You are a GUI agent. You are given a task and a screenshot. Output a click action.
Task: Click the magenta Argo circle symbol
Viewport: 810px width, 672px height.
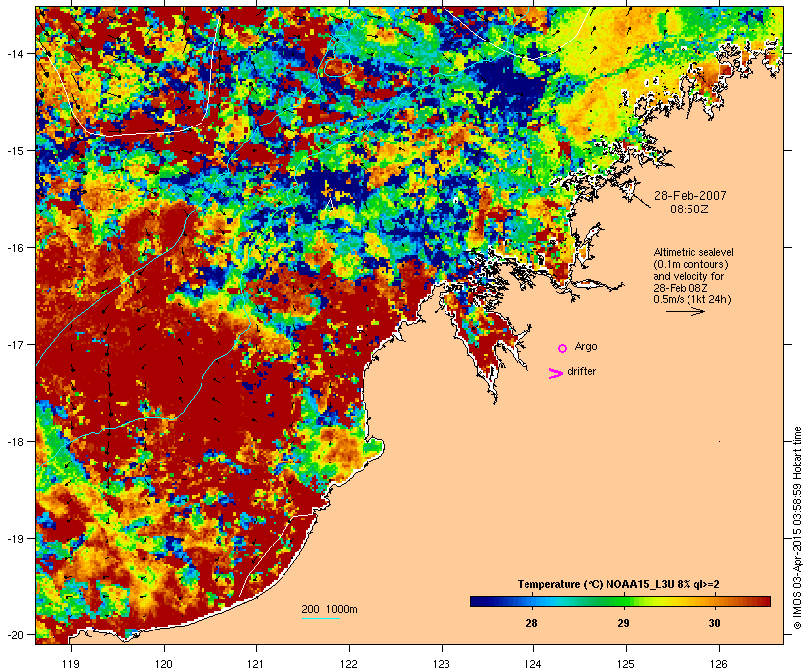point(563,349)
